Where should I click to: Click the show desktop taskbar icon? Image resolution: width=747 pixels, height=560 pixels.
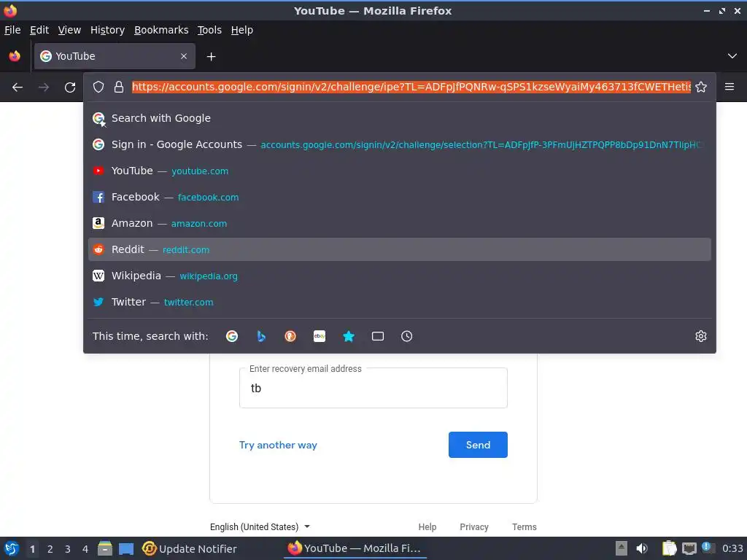(x=126, y=549)
